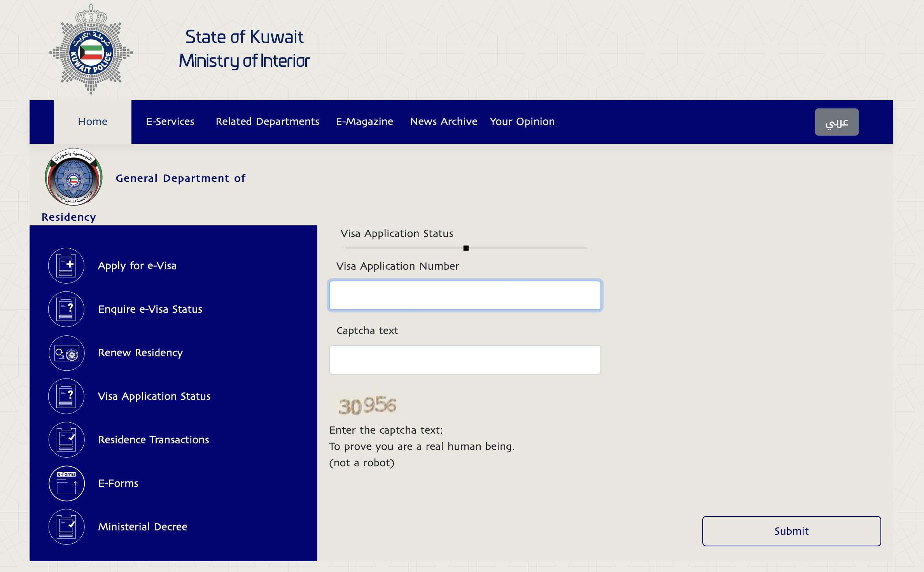Click the عربي language toggle button
Image resolution: width=924 pixels, height=572 pixels.
(836, 122)
